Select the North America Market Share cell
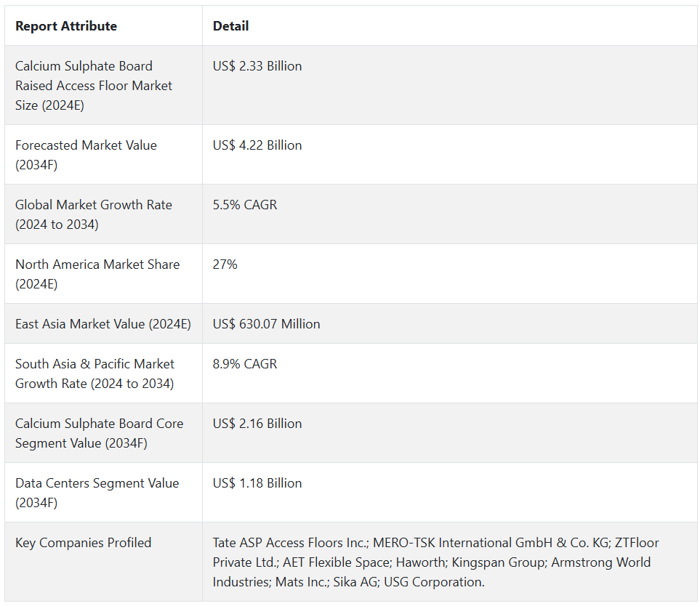The image size is (700, 606). click(97, 274)
